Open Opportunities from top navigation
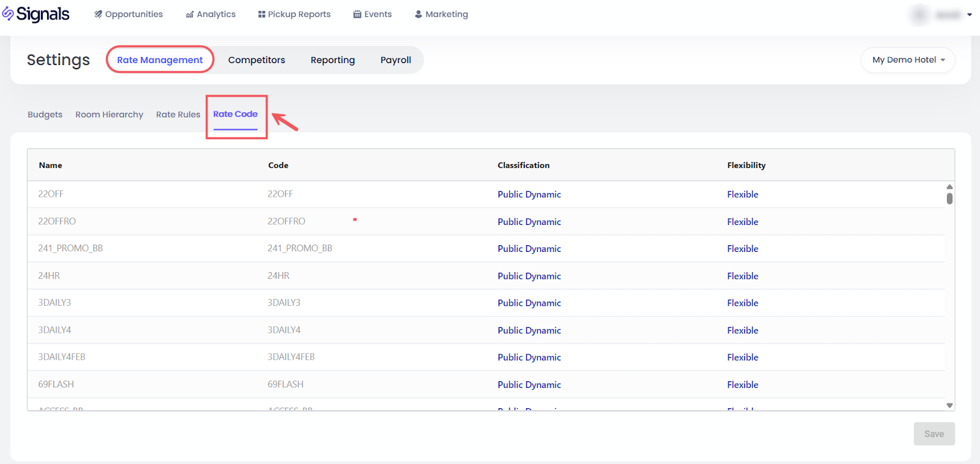The height and width of the screenshot is (464, 980). pos(128,14)
